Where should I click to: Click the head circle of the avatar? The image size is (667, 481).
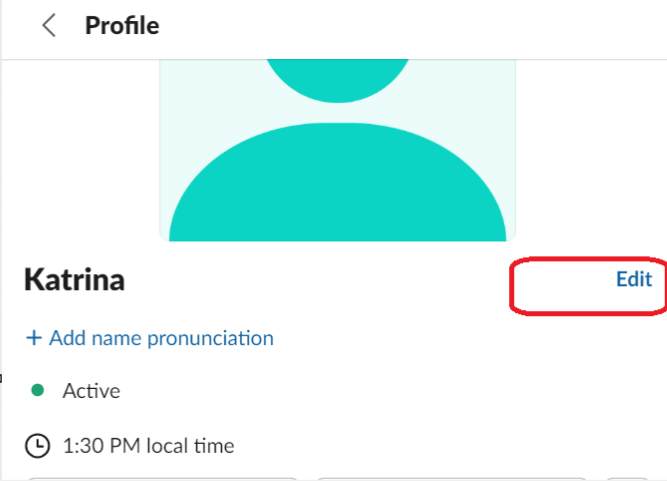337,75
